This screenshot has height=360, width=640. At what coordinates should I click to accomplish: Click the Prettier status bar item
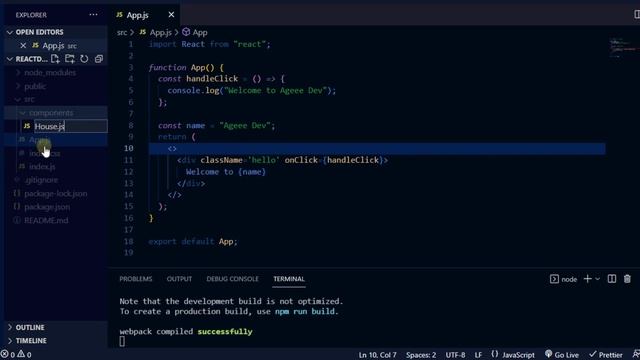tap(606, 355)
